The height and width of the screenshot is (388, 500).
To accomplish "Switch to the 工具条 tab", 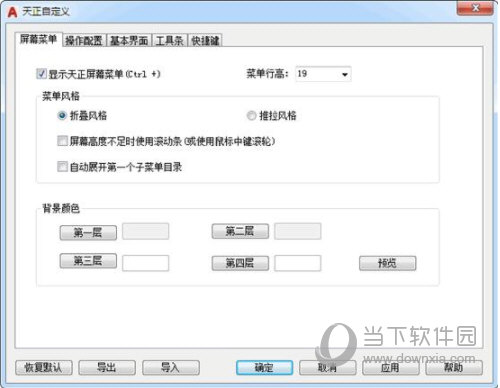I will pos(170,41).
